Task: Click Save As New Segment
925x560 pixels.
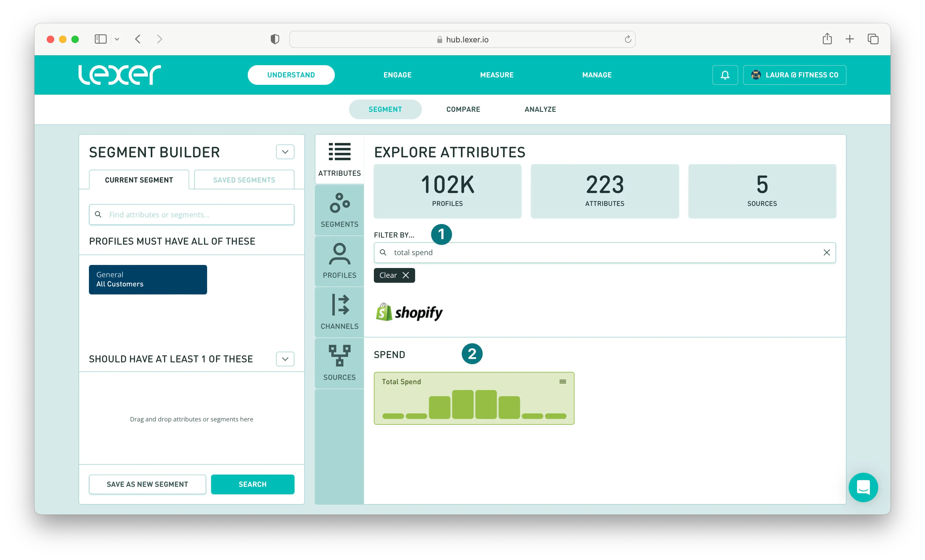Action: click(147, 484)
